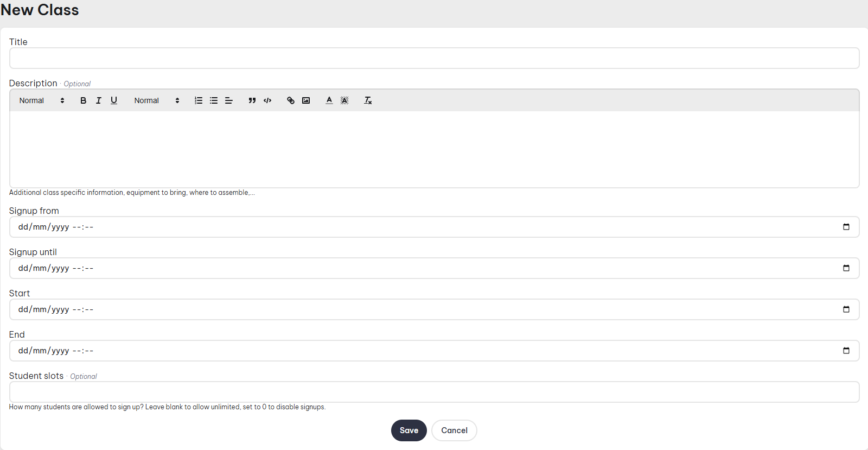
Task: Clear text formatting with the Tx icon
Action: pyautogui.click(x=368, y=100)
